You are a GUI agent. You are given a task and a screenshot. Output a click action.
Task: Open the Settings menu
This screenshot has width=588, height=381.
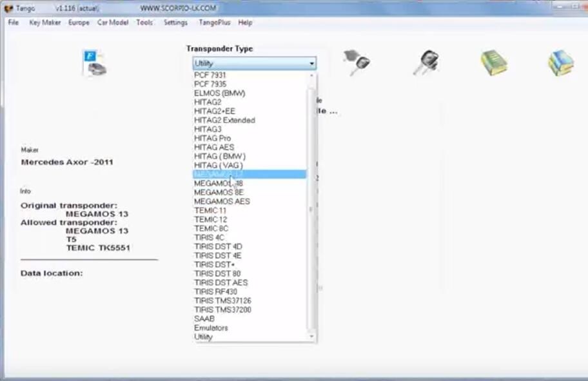point(175,23)
